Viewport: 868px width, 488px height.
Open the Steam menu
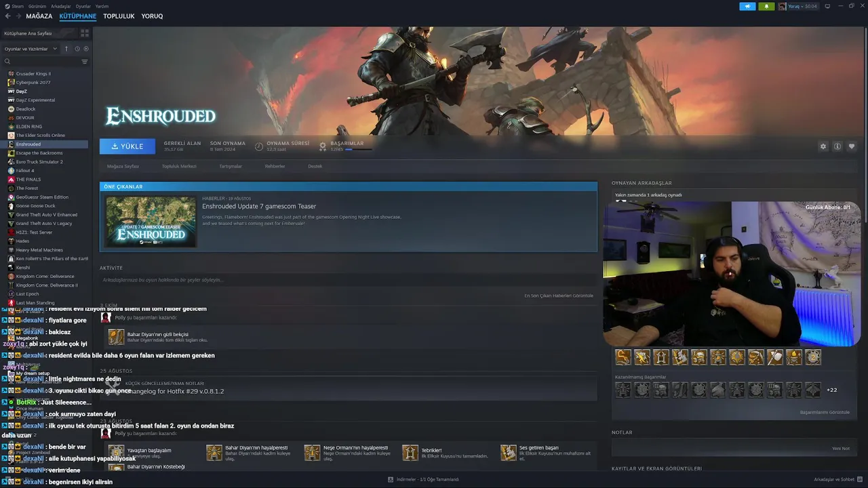(15, 6)
